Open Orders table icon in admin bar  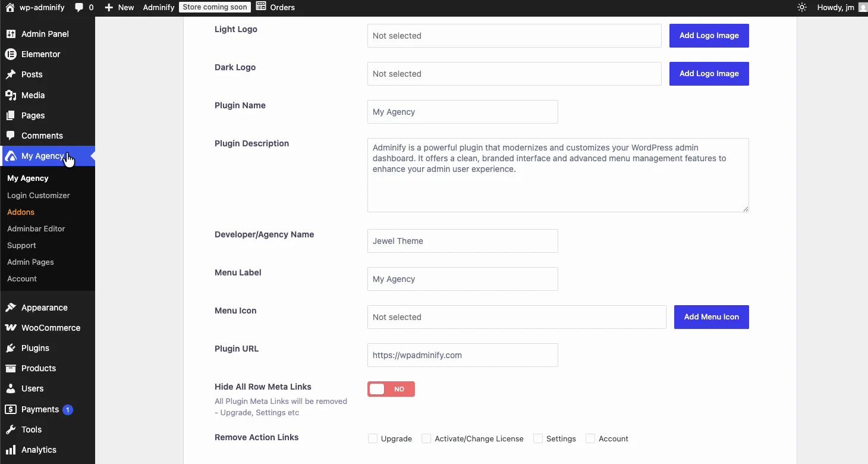pyautogui.click(x=261, y=7)
